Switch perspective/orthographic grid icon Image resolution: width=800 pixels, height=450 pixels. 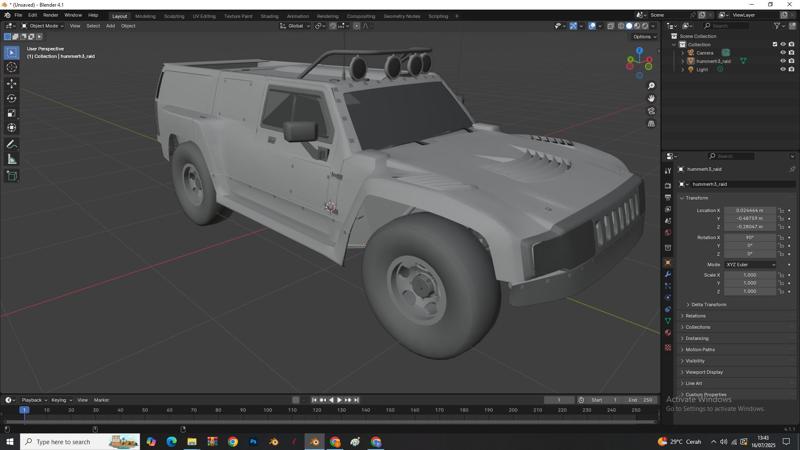click(x=651, y=123)
